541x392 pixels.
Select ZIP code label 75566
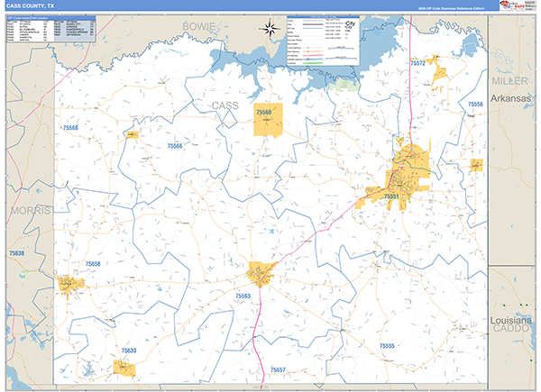click(x=174, y=145)
